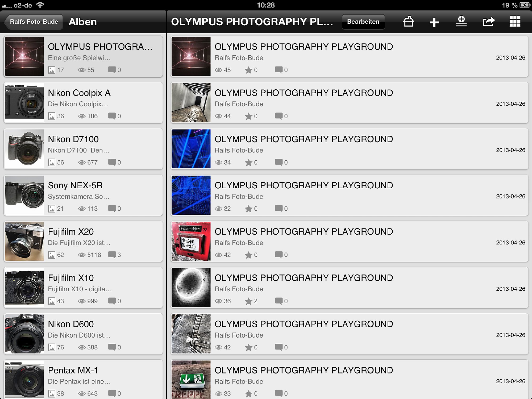Tap Nikon D600 camera thumbnail
Screen dimensions: 532x399
[24, 334]
